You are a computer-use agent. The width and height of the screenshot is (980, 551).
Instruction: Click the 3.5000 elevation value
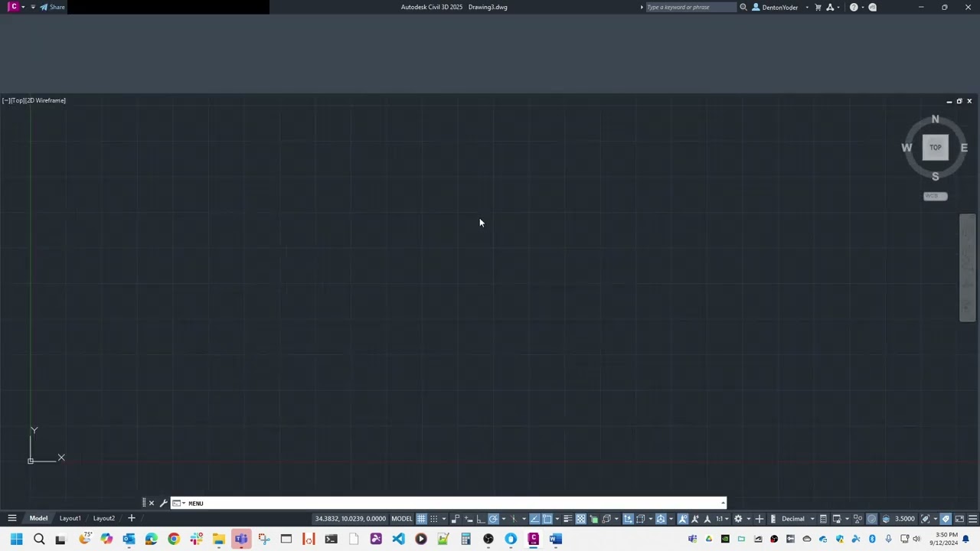(905, 519)
